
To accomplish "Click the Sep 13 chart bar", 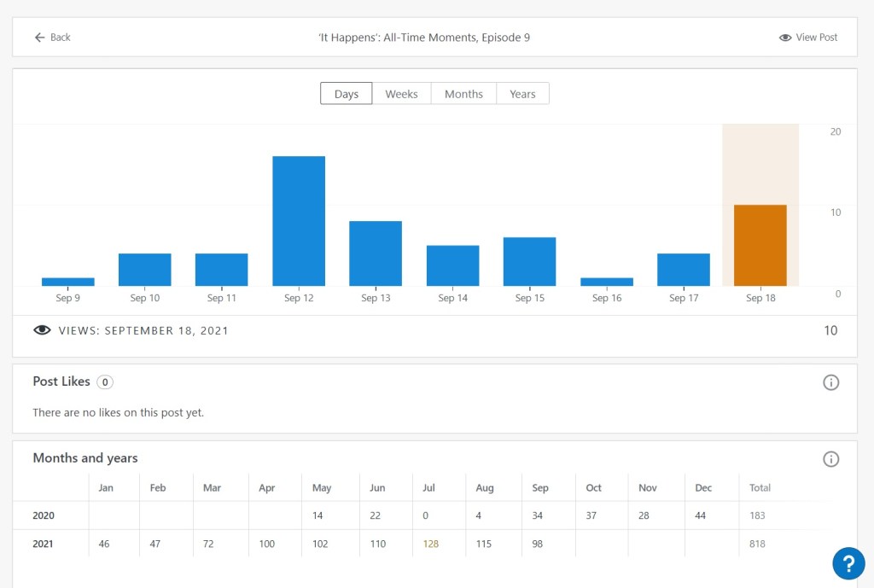I will [376, 253].
